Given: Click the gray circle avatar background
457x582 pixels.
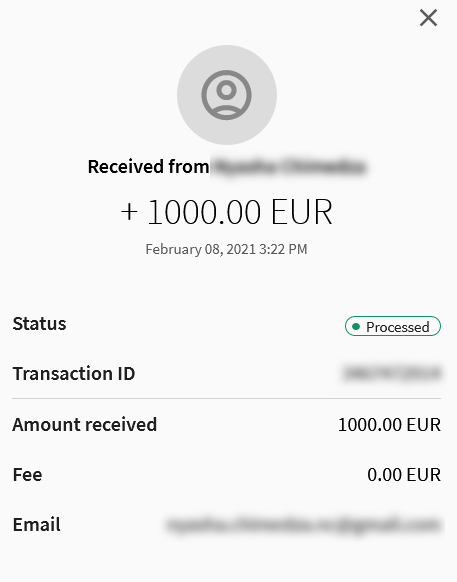Looking at the screenshot, I should coord(226,95).
